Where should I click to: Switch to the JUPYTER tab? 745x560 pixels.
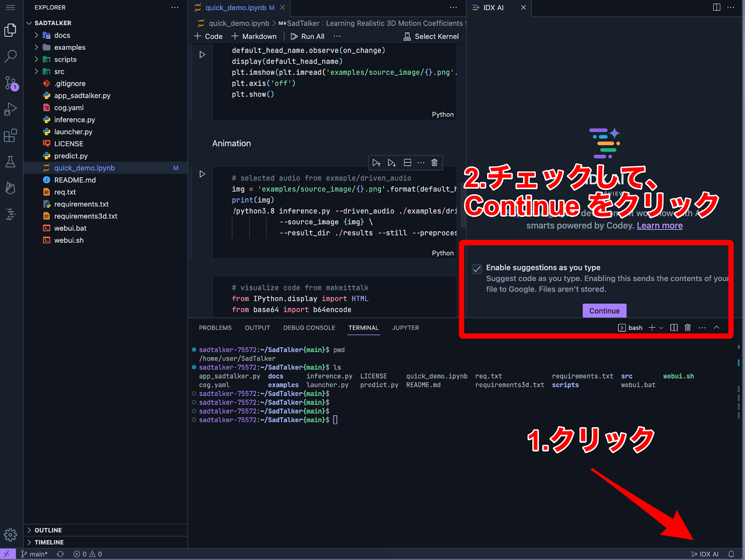click(406, 328)
